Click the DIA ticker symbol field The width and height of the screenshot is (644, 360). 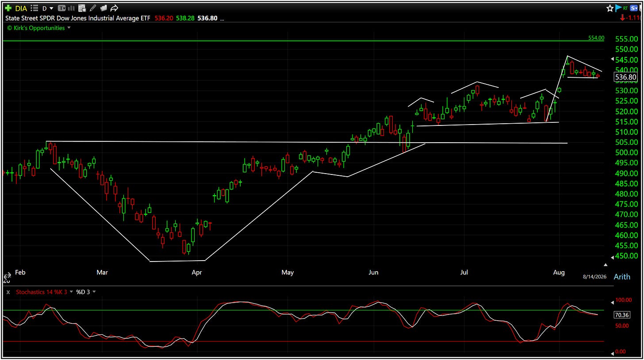21,8
